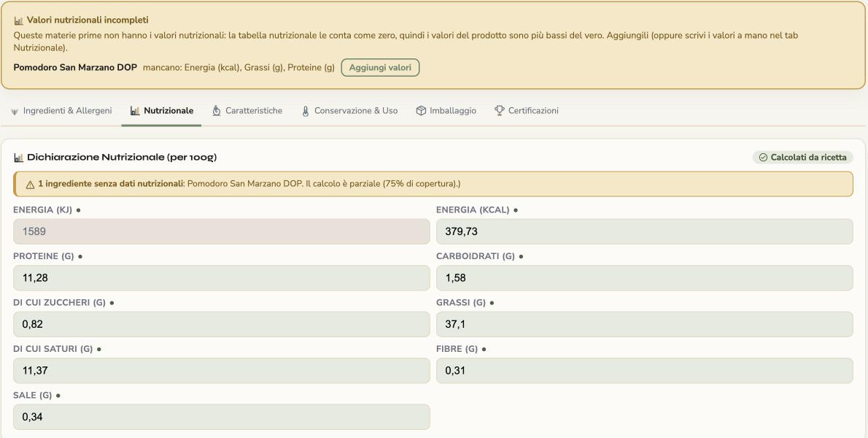Click the GRASSI (G) label
Viewport: 868px width, 438px height.
(461, 302)
